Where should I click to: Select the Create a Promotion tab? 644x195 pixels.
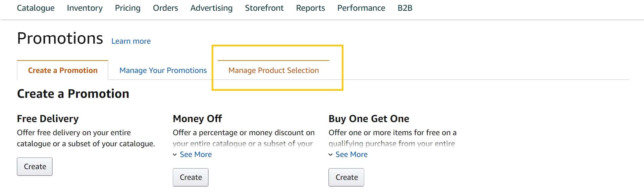pos(63,70)
